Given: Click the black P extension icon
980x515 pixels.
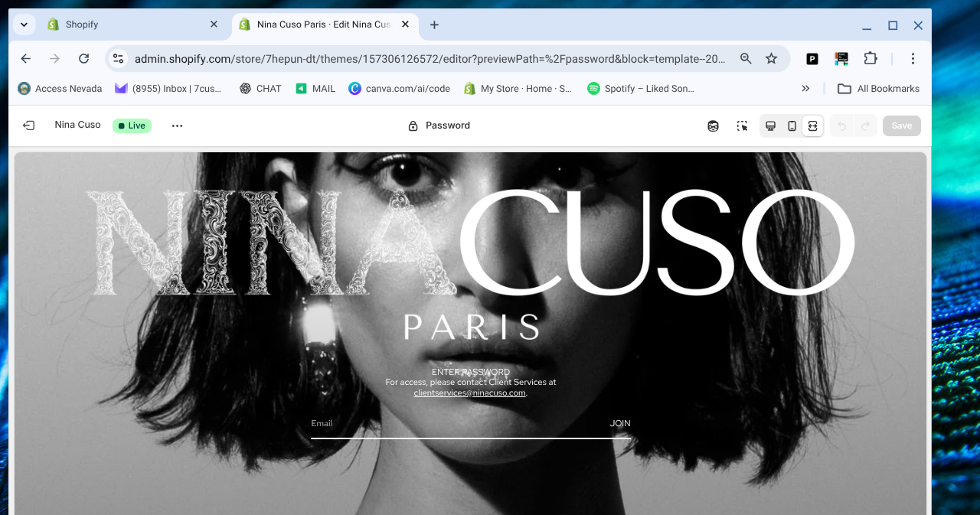Looking at the screenshot, I should (x=812, y=59).
